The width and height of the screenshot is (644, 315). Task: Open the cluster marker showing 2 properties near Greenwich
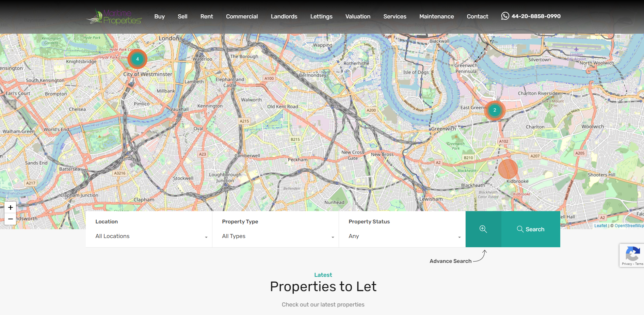pos(495,110)
